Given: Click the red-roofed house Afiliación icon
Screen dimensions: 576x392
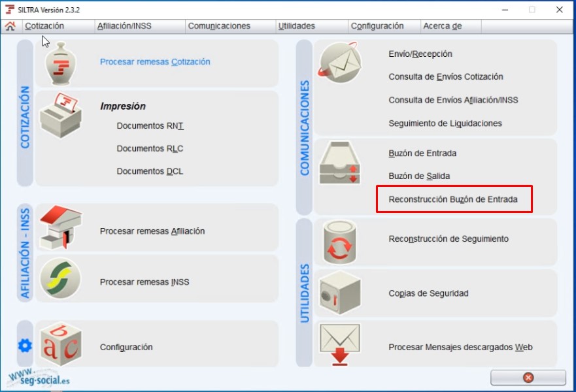Looking at the screenshot, I should point(61,227).
